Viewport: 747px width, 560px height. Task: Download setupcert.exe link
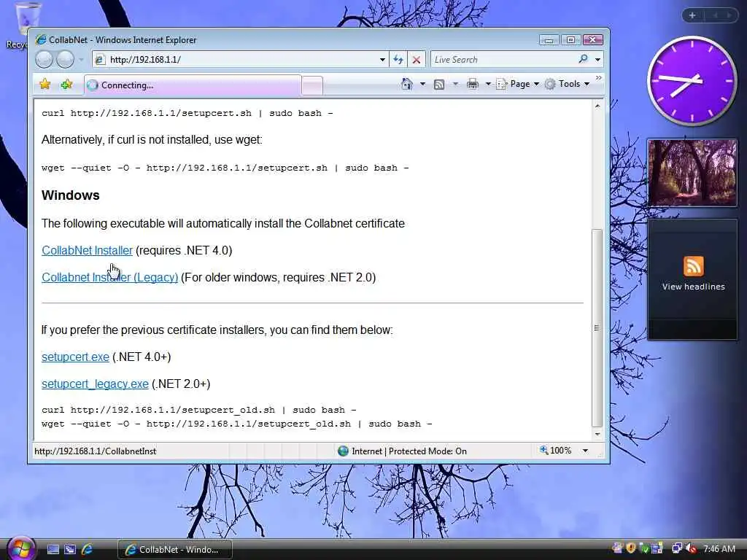click(75, 357)
